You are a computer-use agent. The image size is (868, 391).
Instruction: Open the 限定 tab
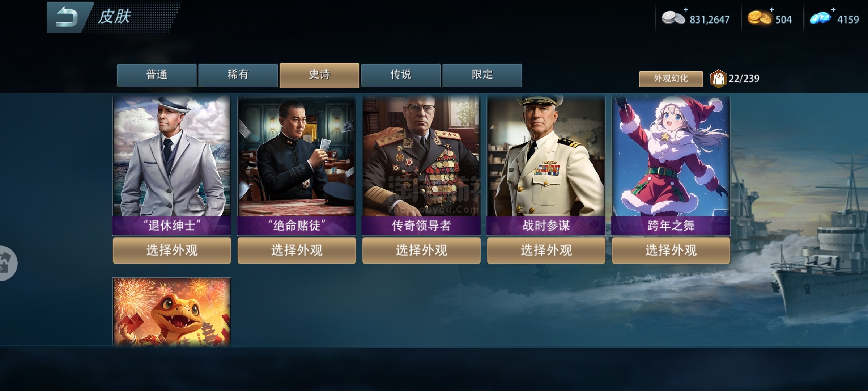tap(482, 75)
